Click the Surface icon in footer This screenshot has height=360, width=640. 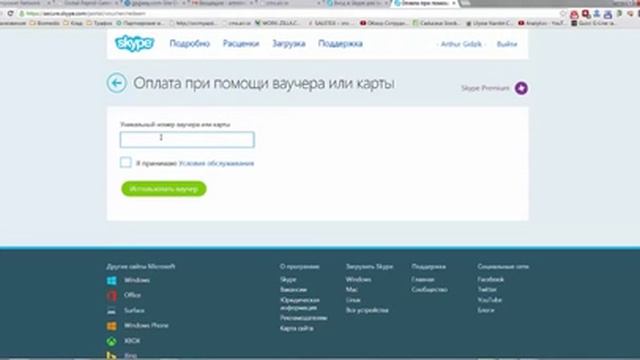pos(111,311)
